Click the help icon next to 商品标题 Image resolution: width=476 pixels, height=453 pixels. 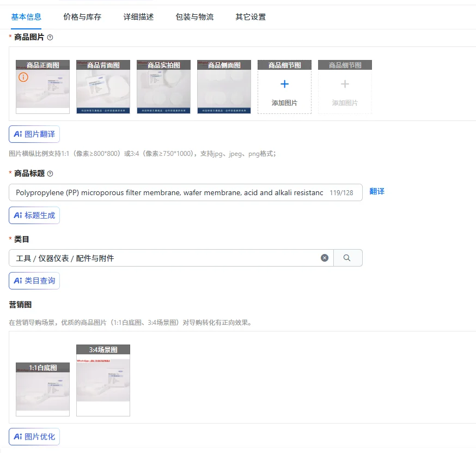(50, 173)
